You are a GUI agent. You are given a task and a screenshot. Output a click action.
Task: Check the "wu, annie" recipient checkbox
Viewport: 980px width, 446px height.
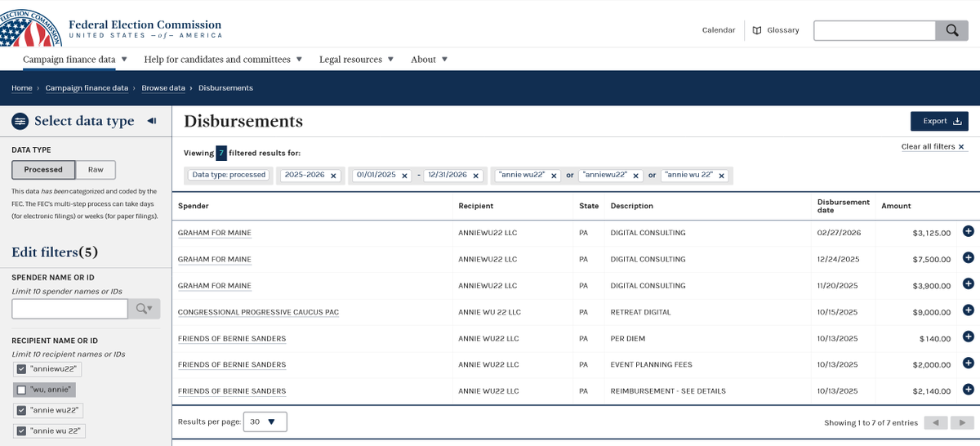(21, 390)
